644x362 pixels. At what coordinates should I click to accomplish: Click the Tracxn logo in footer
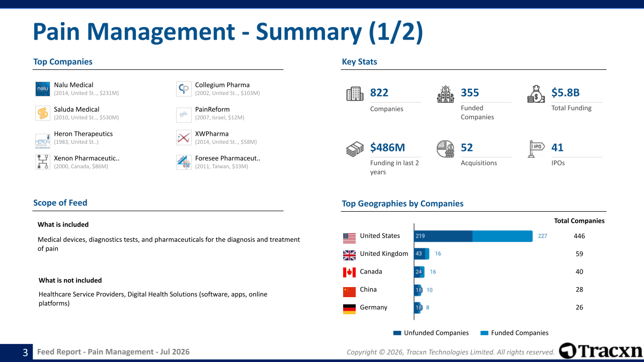point(600,351)
